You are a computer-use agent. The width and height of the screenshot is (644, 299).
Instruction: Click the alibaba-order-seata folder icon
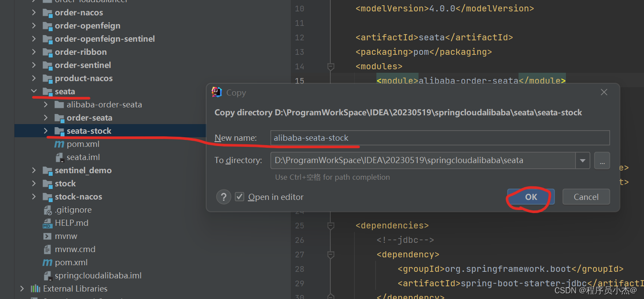pos(59,105)
